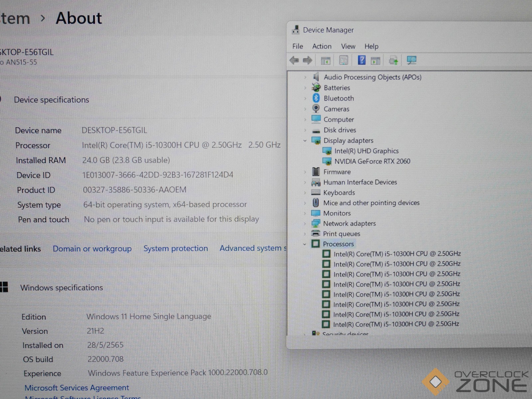Select the Computer category icon
The width and height of the screenshot is (532, 399).
coord(316,119)
